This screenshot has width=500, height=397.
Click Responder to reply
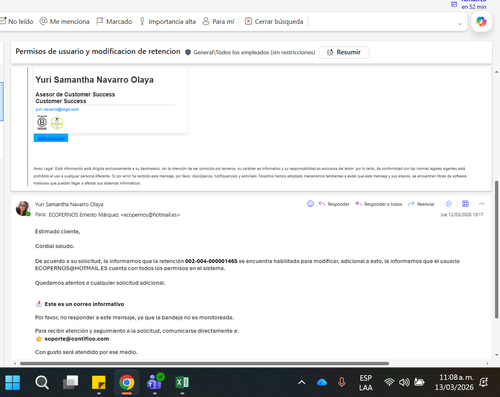tap(334, 204)
